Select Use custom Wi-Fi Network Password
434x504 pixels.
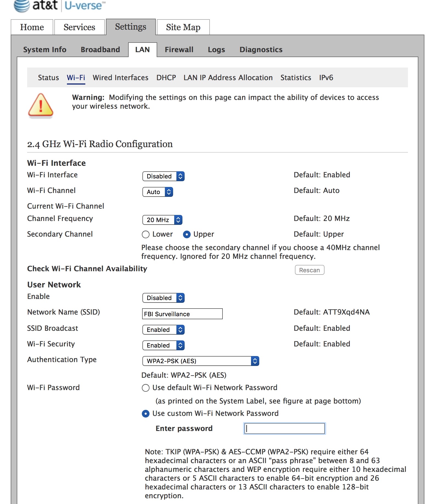click(146, 414)
